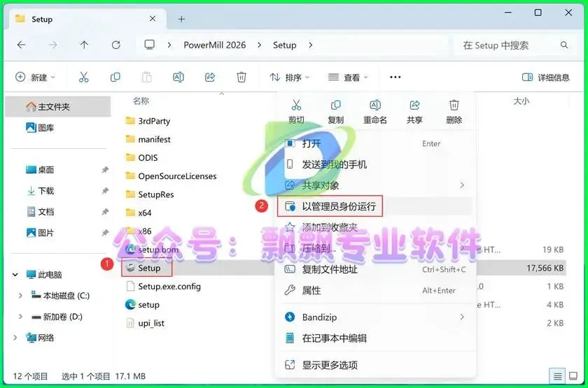
Task: Expand chevron after Setup in address bar
Action: click(x=311, y=45)
